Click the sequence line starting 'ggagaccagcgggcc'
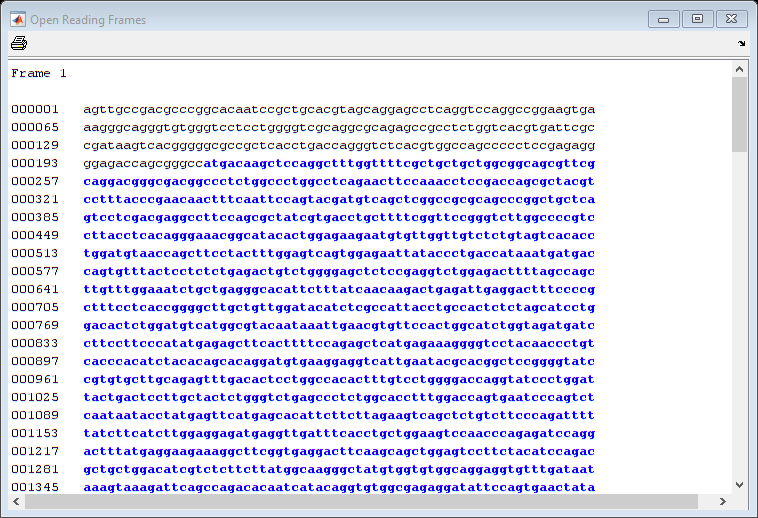This screenshot has height=518, width=758. tap(339, 164)
